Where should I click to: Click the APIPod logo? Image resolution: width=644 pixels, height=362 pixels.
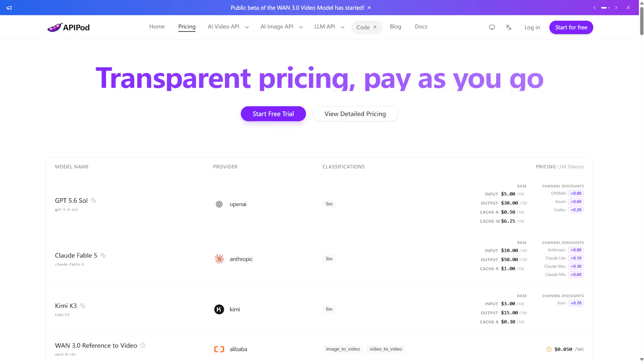[68, 27]
